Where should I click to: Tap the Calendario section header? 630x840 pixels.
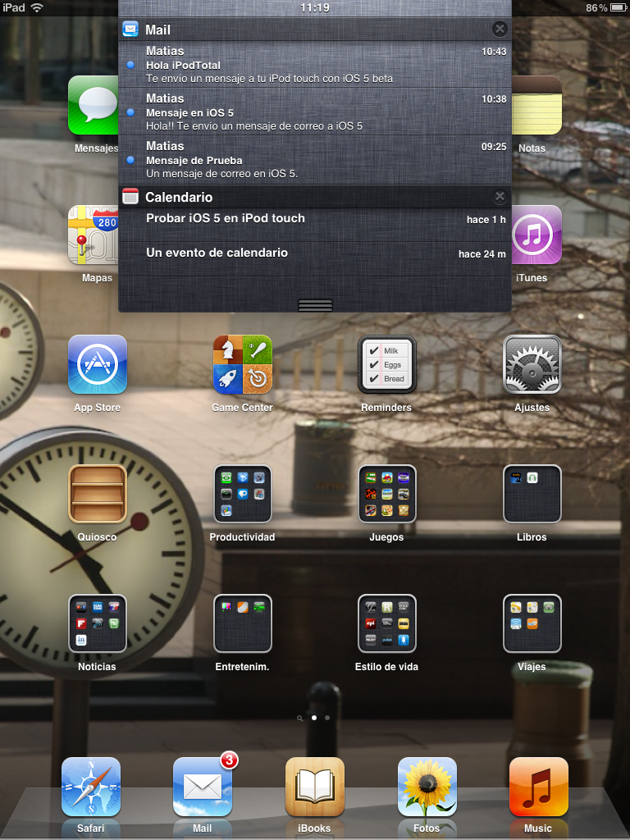pos(315,197)
